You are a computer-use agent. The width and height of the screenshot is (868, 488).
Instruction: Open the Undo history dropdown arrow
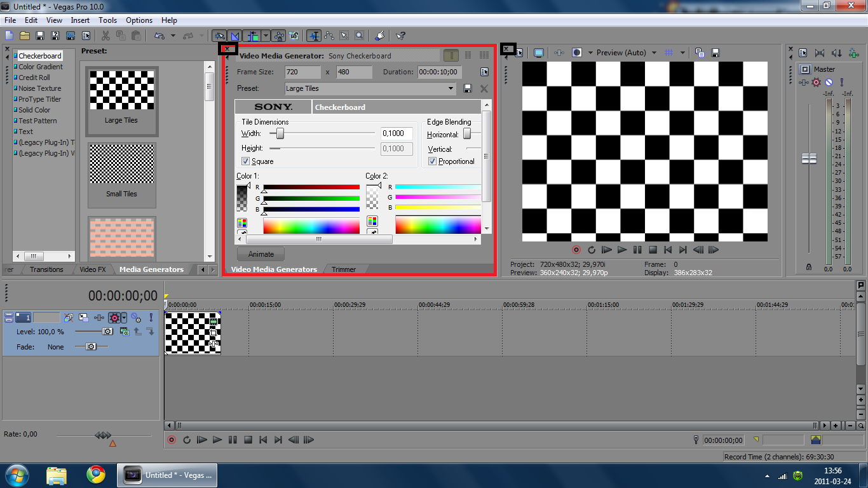click(173, 36)
